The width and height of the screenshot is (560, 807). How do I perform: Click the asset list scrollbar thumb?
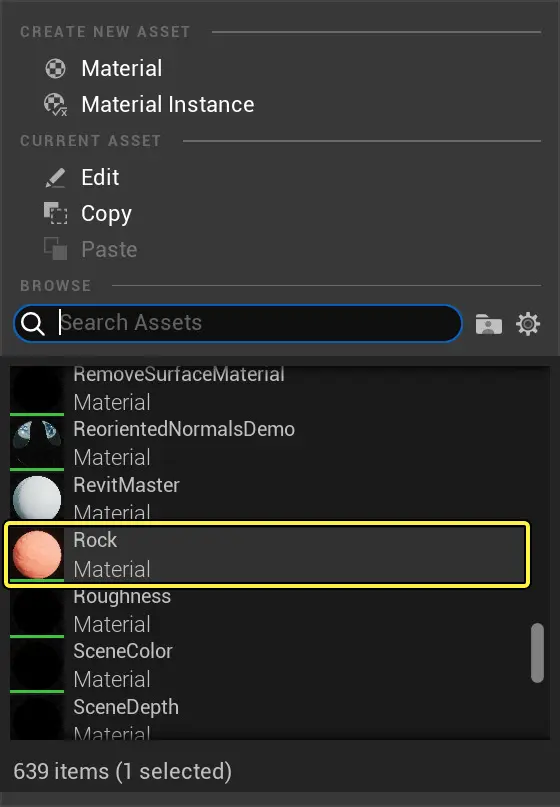click(x=537, y=653)
